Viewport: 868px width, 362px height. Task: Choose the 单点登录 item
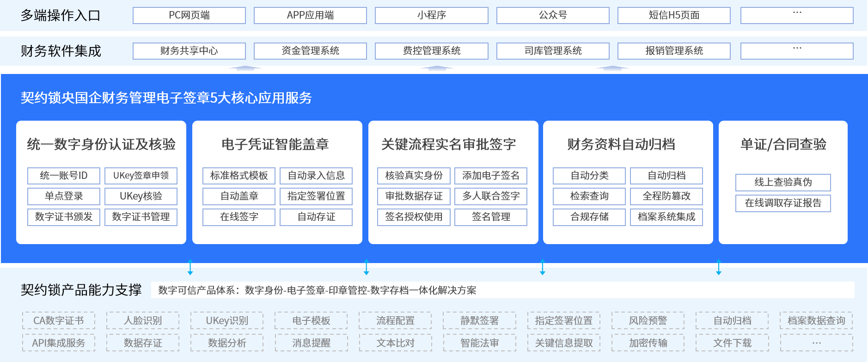pos(64,196)
